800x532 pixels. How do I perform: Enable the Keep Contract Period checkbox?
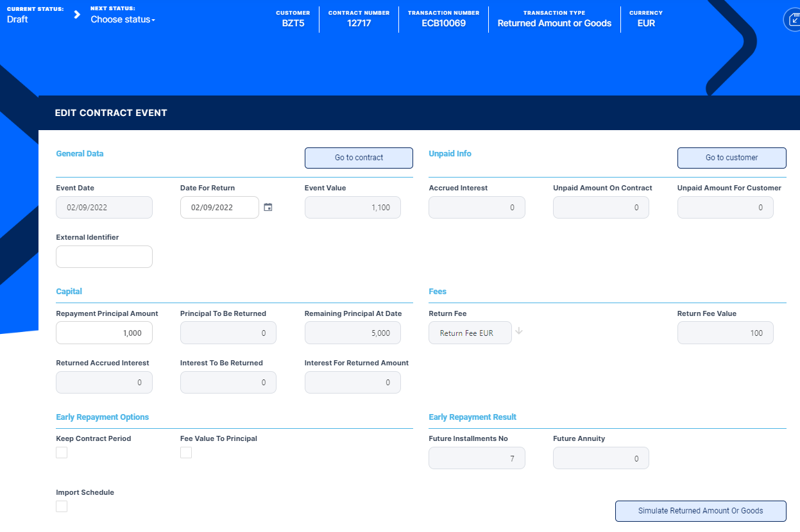coord(62,453)
